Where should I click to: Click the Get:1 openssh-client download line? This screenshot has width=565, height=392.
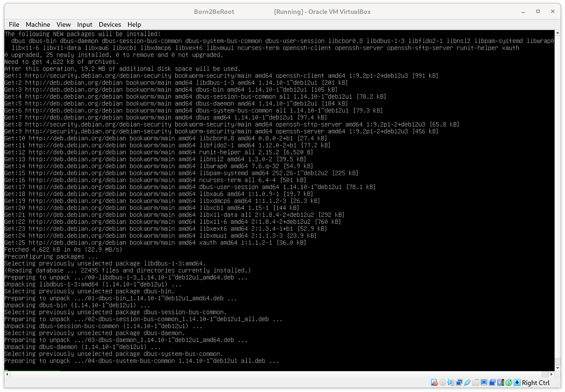(221, 76)
